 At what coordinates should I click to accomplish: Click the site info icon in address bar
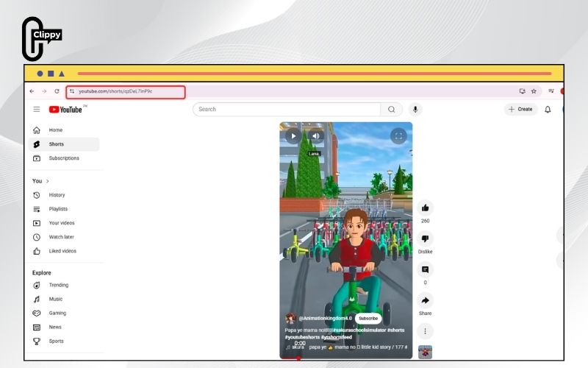pyautogui.click(x=71, y=91)
